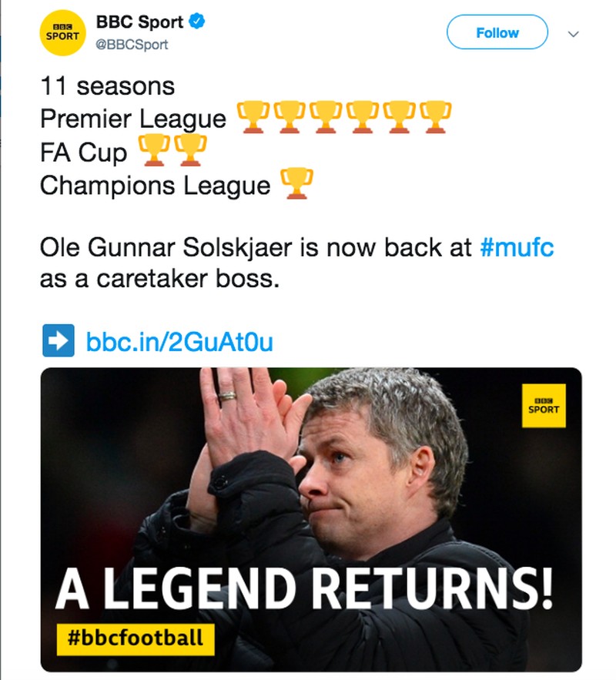Click the BBC Sport logo inside the photo
Screen dimensions: 616x680
click(x=544, y=406)
